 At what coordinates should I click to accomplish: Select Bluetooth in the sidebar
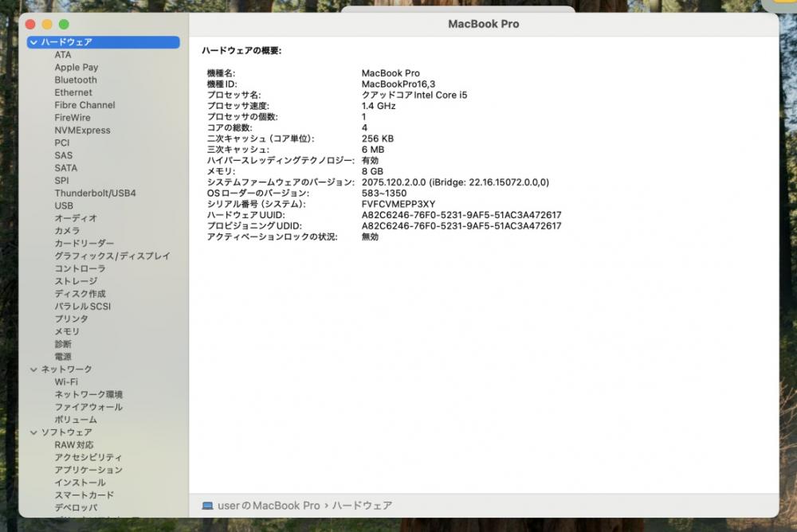76,80
